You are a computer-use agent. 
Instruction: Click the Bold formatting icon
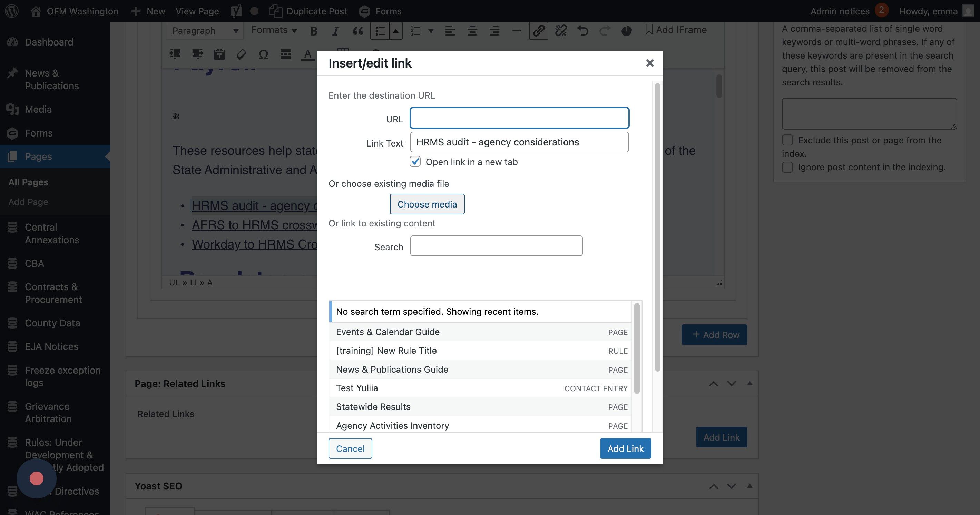pos(313,31)
